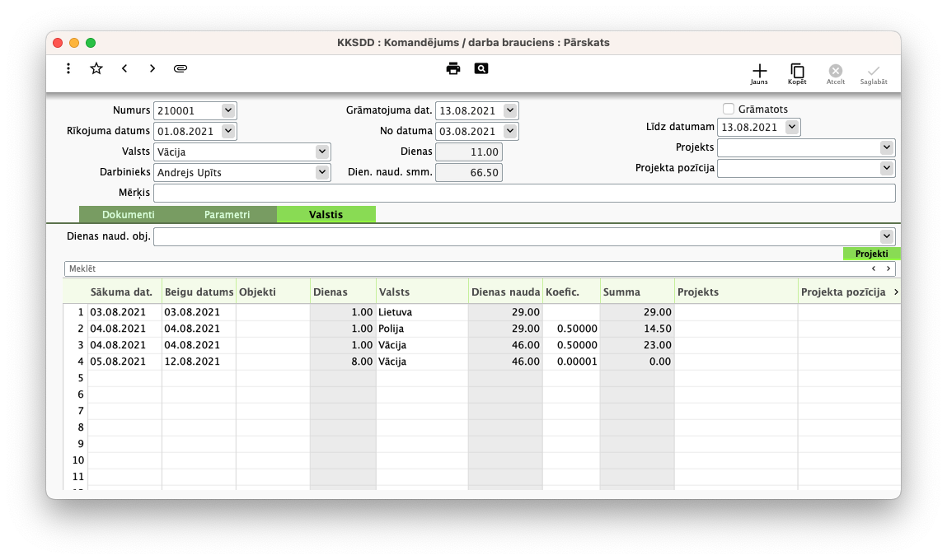Select the 23.00 Summa cell
Viewport: 947px width, 560px height.
point(637,345)
